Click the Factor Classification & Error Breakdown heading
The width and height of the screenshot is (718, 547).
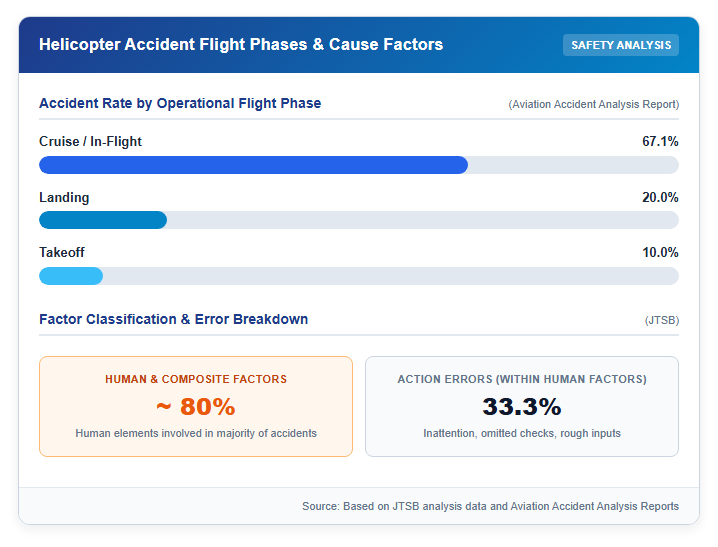click(174, 319)
